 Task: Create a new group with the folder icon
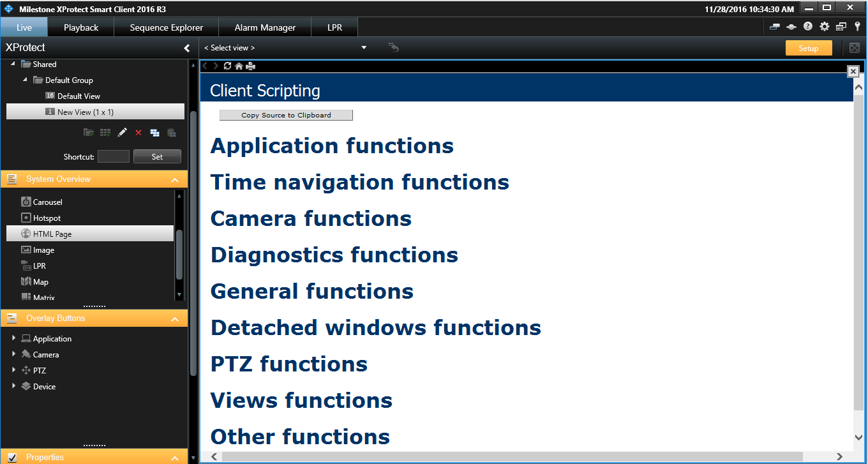pyautogui.click(x=89, y=132)
